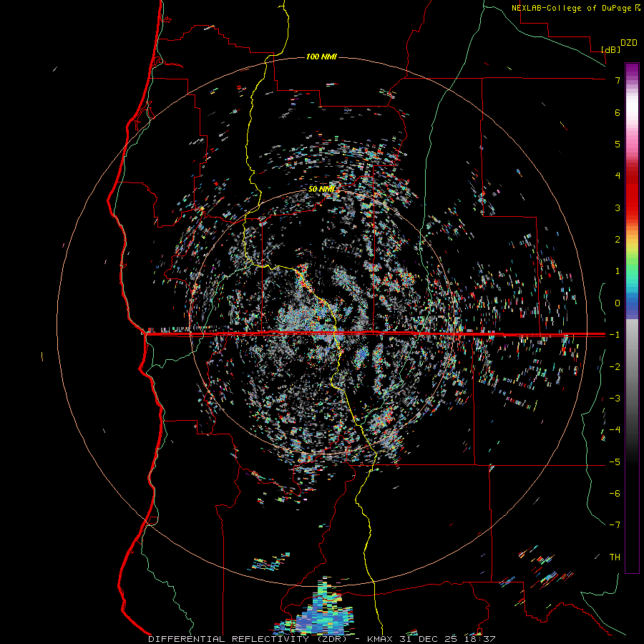Screen dimensions: 644x644
Task: Click the 50 NMI range ring label
Action: click(x=321, y=189)
